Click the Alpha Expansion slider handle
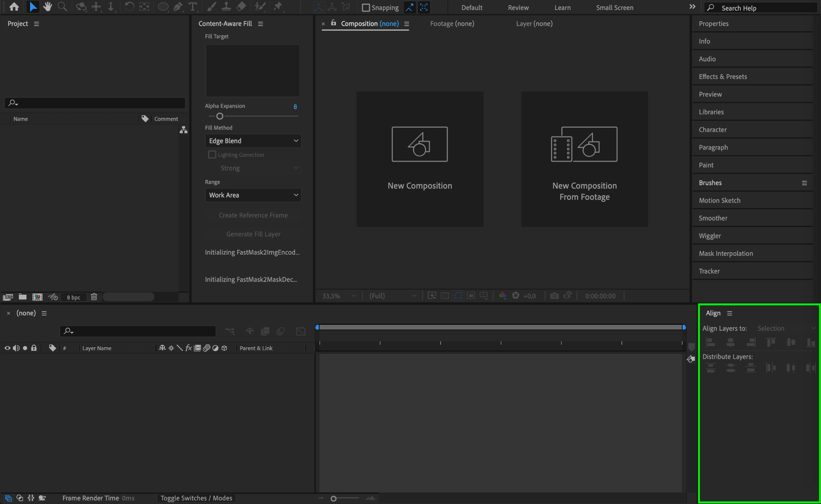 pyautogui.click(x=220, y=116)
